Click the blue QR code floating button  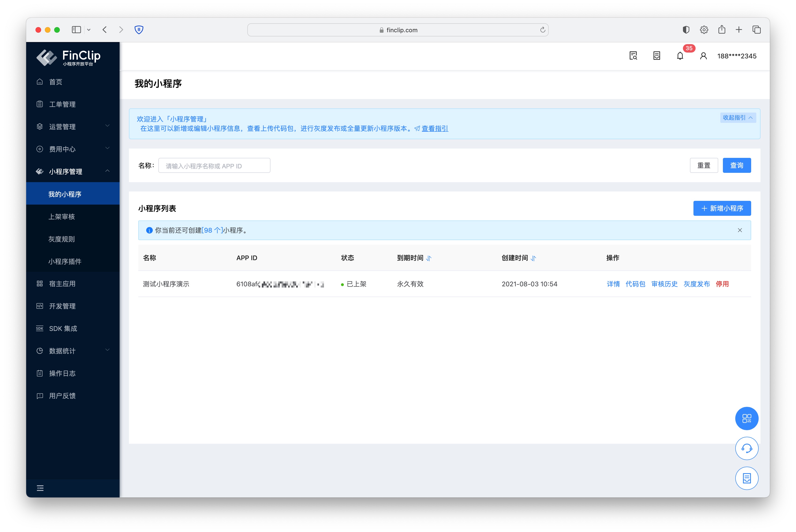(746, 418)
